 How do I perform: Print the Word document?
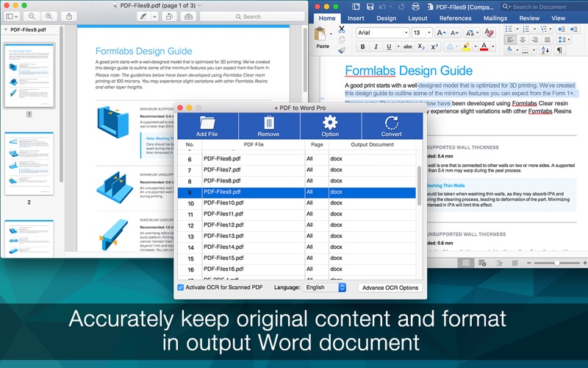(x=415, y=7)
